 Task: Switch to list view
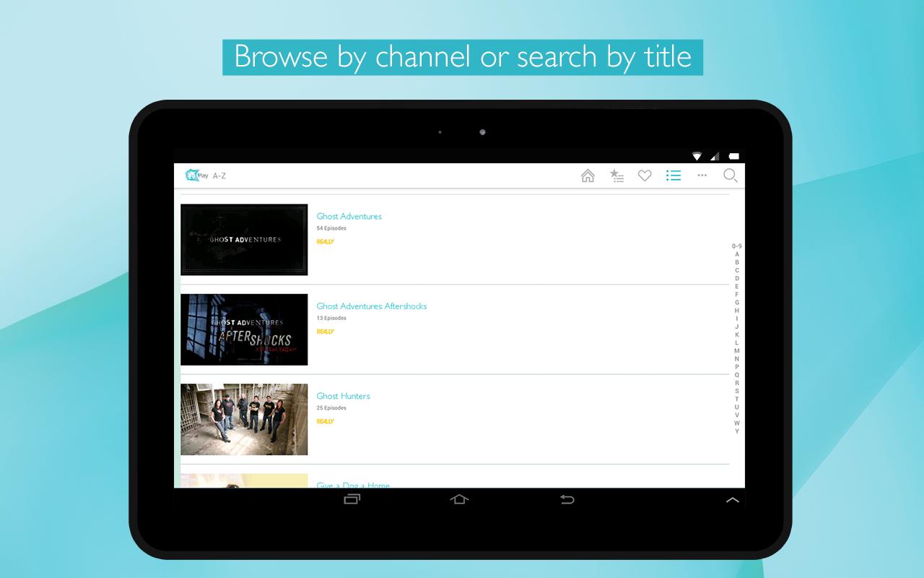[673, 175]
